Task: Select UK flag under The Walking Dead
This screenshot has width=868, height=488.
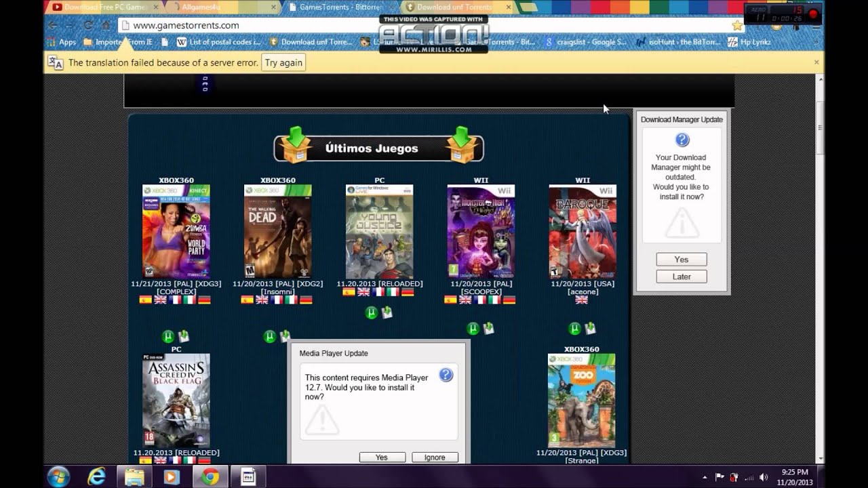Action: (x=262, y=300)
